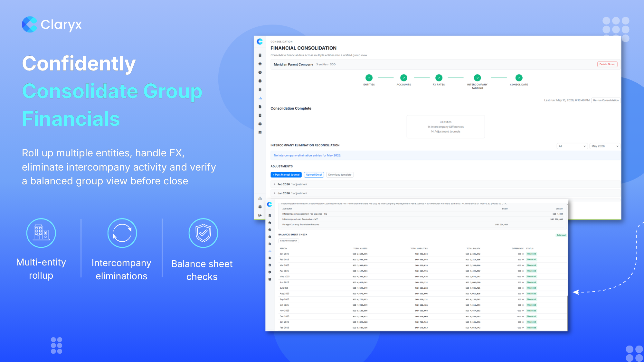The image size is (644, 362).
Task: Go to the INTERCOMPANY TAGGING step
Action: [x=478, y=78]
